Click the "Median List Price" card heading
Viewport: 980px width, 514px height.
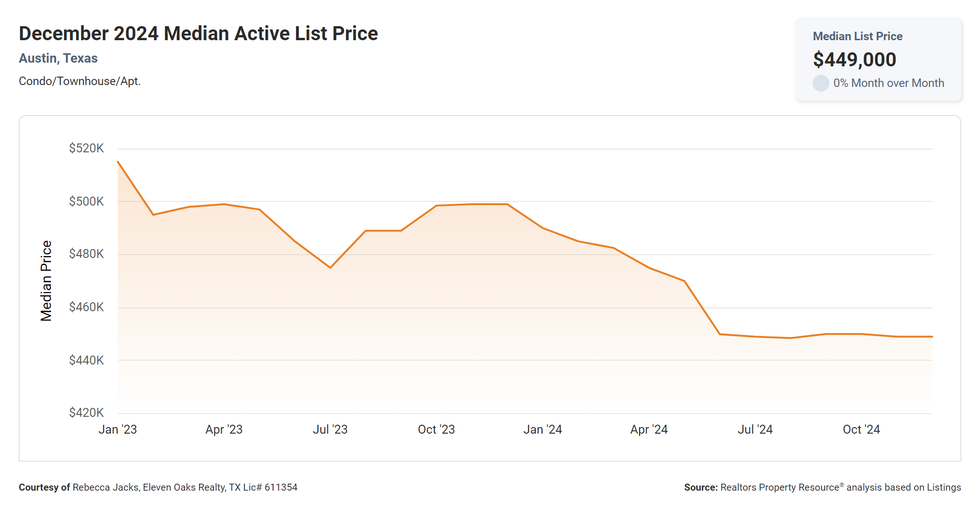pyautogui.click(x=857, y=36)
